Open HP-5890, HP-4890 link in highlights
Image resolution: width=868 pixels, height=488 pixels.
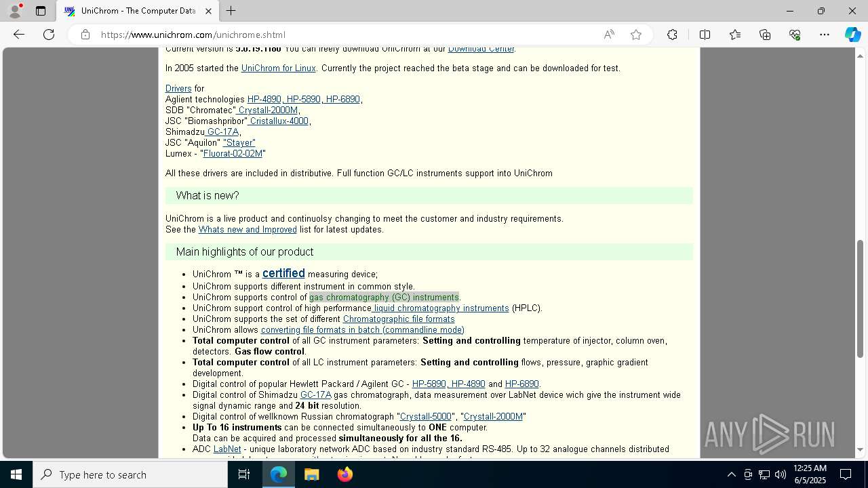449,384
